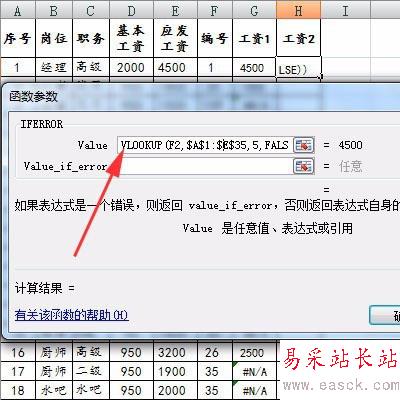Click the 水吧 cell in column B
The image size is (400, 400).
(x=54, y=390)
